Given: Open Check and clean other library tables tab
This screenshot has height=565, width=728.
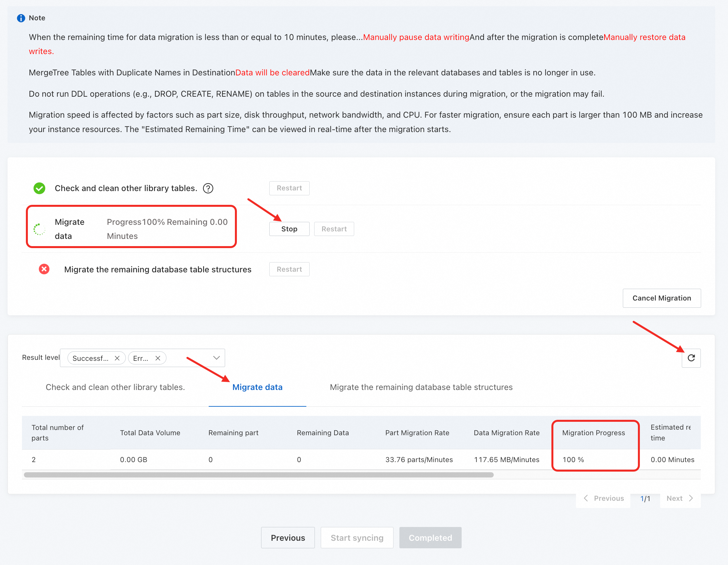Looking at the screenshot, I should point(115,387).
